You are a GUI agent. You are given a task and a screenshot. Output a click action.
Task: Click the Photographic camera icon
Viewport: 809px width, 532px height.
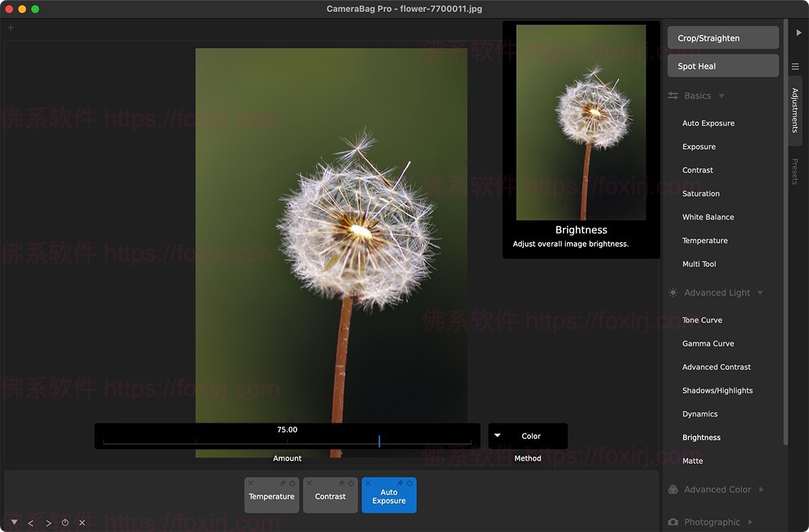[672, 521]
